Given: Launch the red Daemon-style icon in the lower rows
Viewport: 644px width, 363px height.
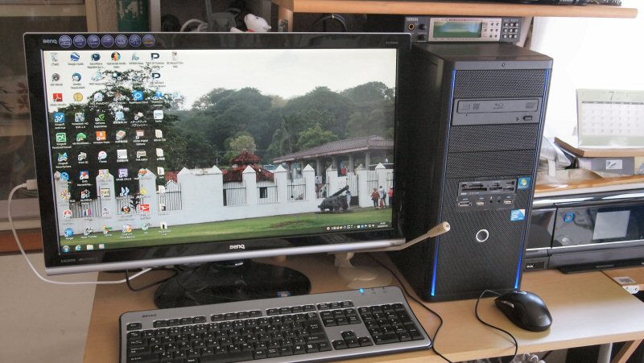Looking at the screenshot, I should pyautogui.click(x=145, y=208).
